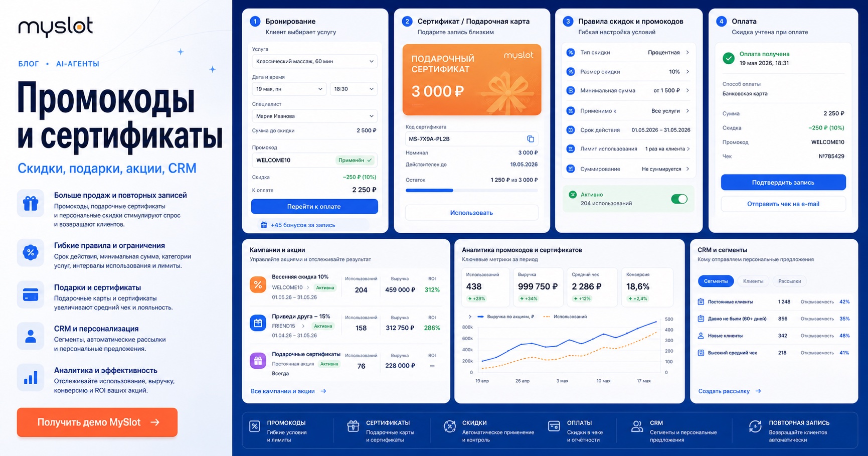Open Все кампании и акции link
This screenshot has width=868, height=456.
288,391
